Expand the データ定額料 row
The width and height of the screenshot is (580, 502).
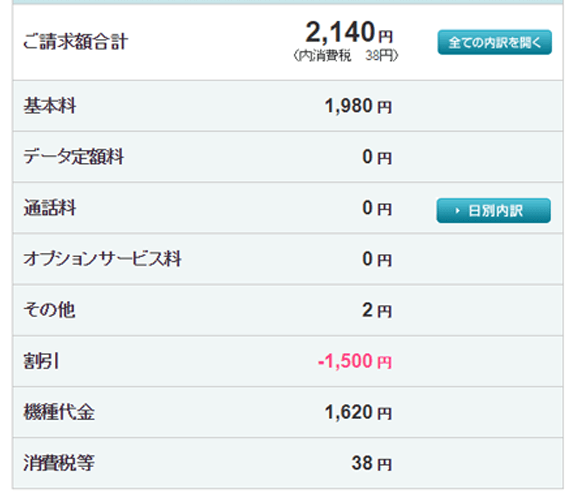pos(288,156)
